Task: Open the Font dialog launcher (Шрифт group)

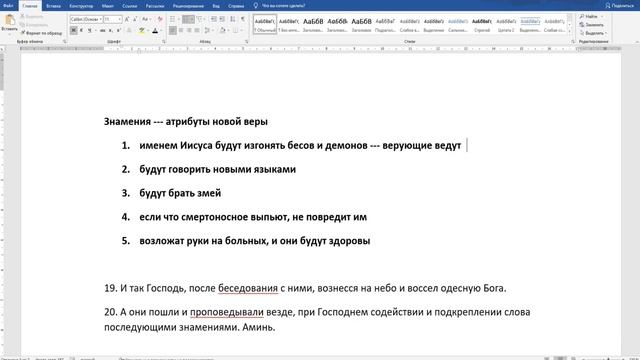Action: (x=164, y=42)
